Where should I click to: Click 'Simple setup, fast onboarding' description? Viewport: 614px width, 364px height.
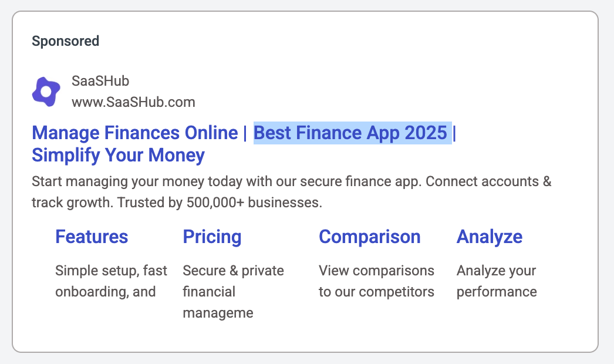pos(111,281)
